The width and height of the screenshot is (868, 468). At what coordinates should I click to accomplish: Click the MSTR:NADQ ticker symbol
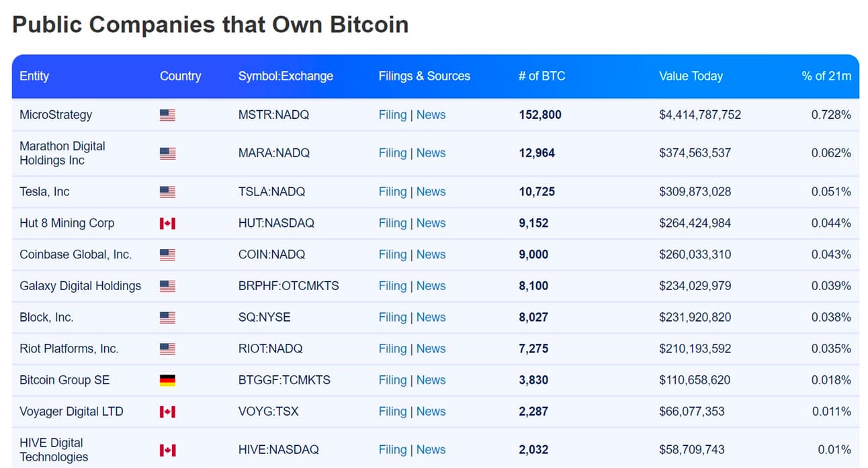(x=273, y=115)
